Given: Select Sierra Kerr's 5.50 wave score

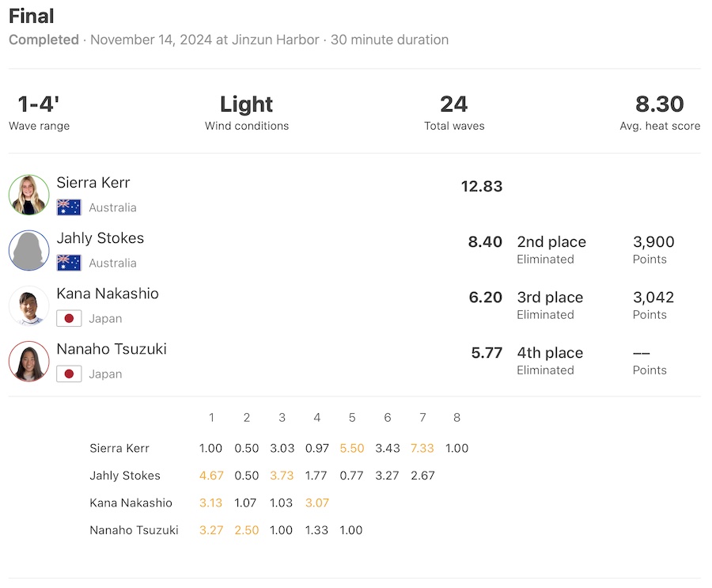Looking at the screenshot, I should [x=352, y=448].
